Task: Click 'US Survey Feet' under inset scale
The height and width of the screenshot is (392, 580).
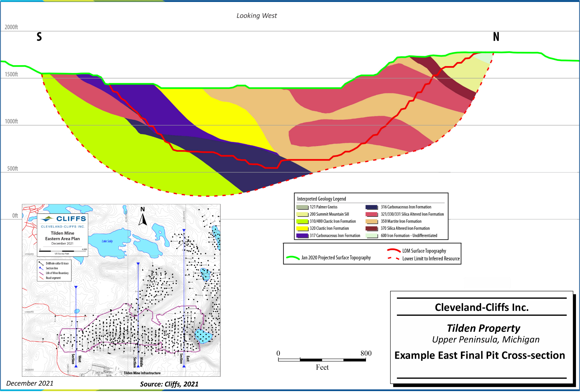Action: [x=62, y=254]
